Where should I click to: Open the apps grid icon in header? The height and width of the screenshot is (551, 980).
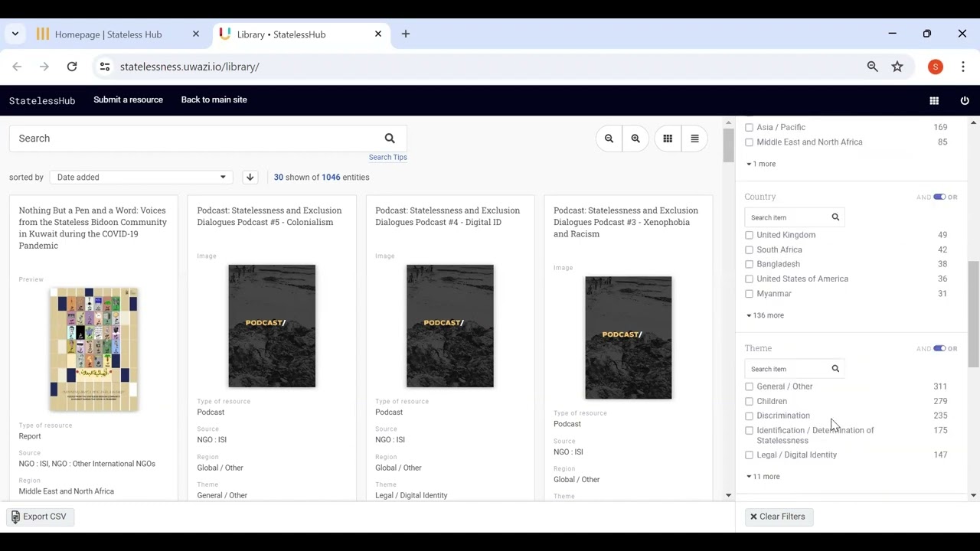(934, 100)
